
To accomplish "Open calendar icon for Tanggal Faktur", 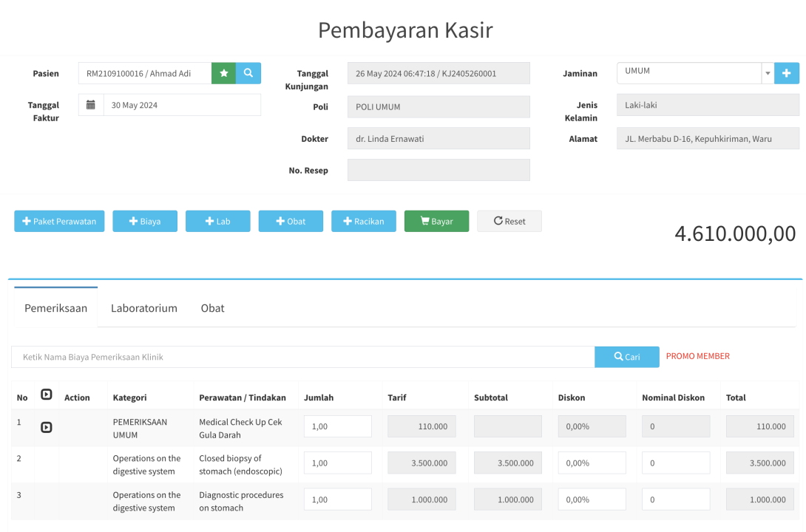I will pyautogui.click(x=91, y=105).
